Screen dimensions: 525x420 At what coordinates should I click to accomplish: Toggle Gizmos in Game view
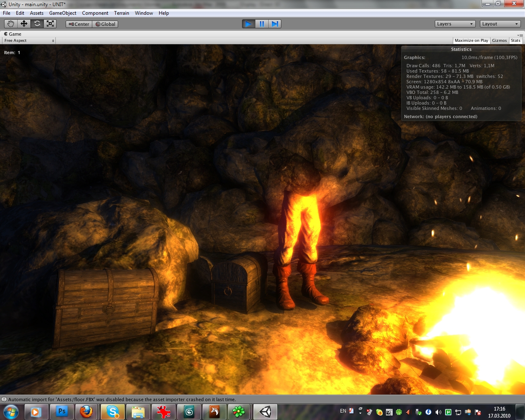499,41
